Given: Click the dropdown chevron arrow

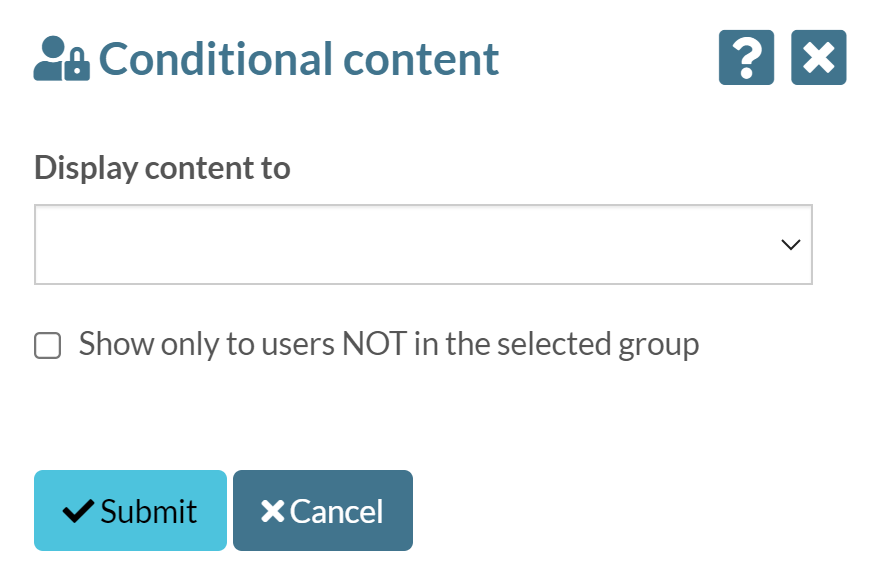Looking at the screenshot, I should [x=790, y=244].
